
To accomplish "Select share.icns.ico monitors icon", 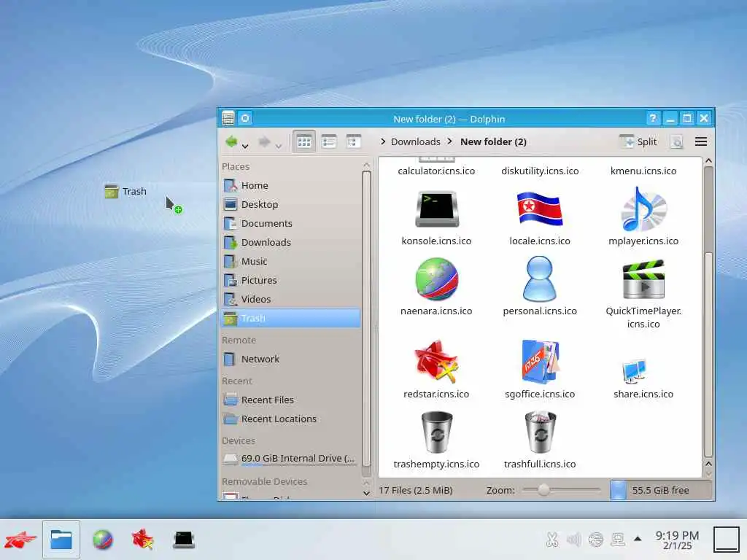I will [x=635, y=372].
